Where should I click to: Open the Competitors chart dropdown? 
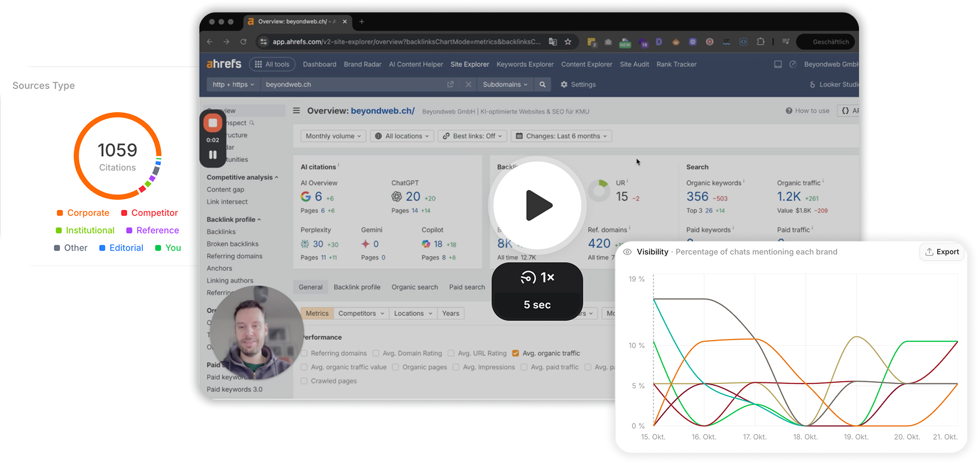361,313
